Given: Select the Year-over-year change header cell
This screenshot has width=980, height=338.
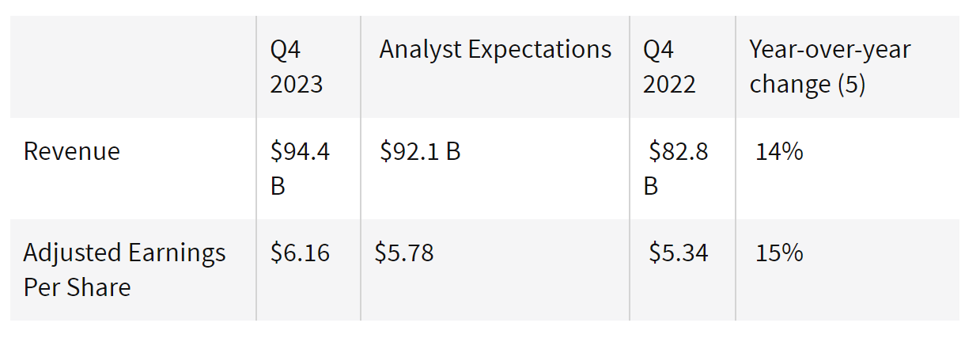Looking at the screenshot, I should pos(830,66).
